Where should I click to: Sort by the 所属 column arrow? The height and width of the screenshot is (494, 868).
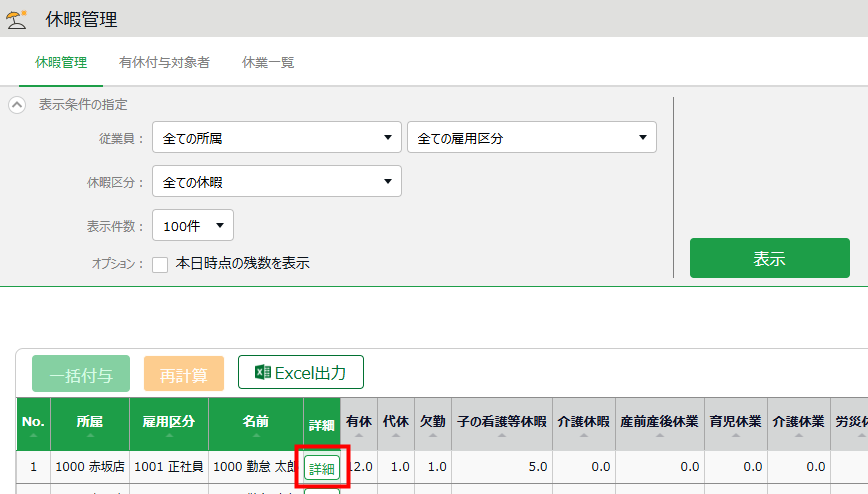(x=89, y=439)
